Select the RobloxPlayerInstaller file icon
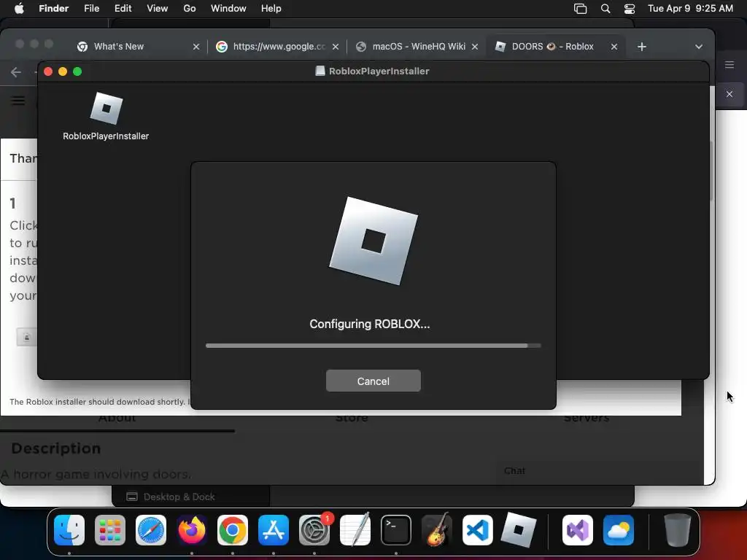 pos(107,108)
